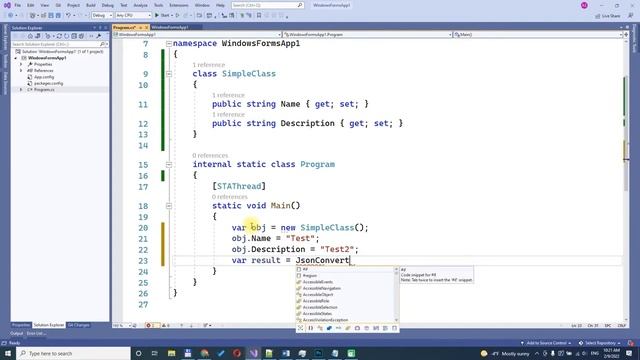
Task: Switch to the Git Changes panel tab
Action: (78, 325)
